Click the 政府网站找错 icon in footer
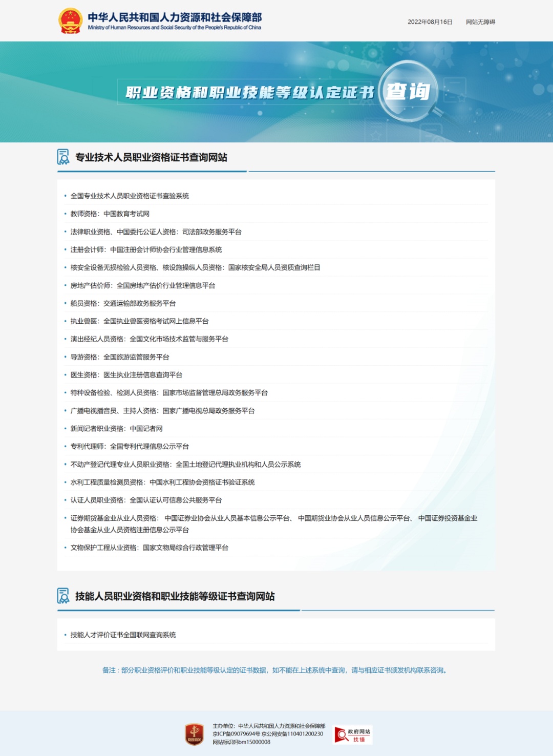Image resolution: width=553 pixels, height=756 pixels. [x=352, y=734]
